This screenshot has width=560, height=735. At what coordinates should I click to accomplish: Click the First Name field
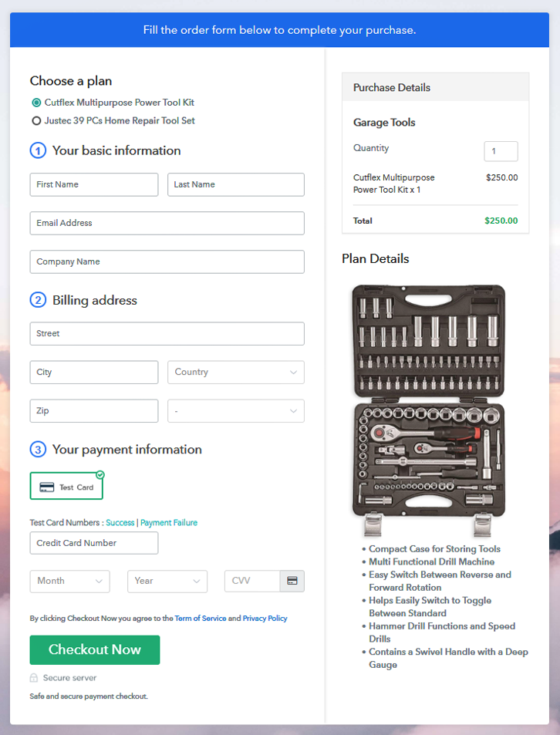[x=94, y=184]
